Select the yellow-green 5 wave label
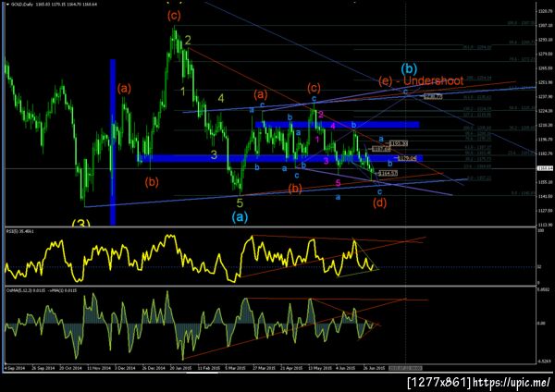This screenshot has height=392, width=555. pos(240,203)
